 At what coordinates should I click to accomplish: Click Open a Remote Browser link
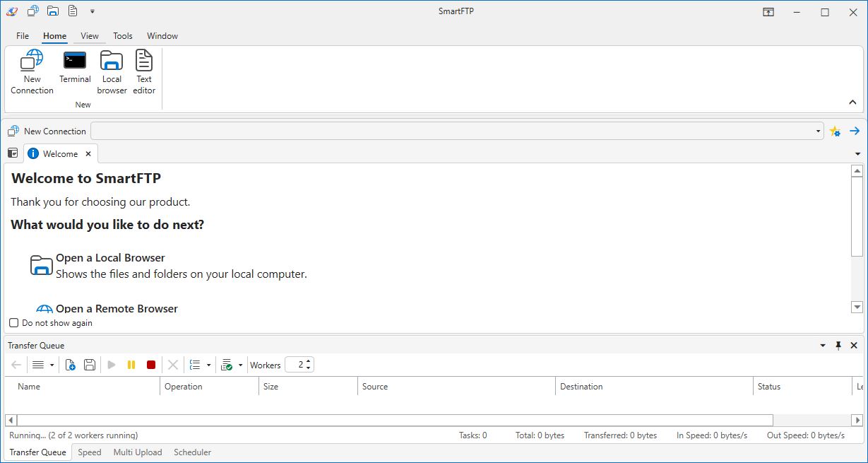(117, 309)
